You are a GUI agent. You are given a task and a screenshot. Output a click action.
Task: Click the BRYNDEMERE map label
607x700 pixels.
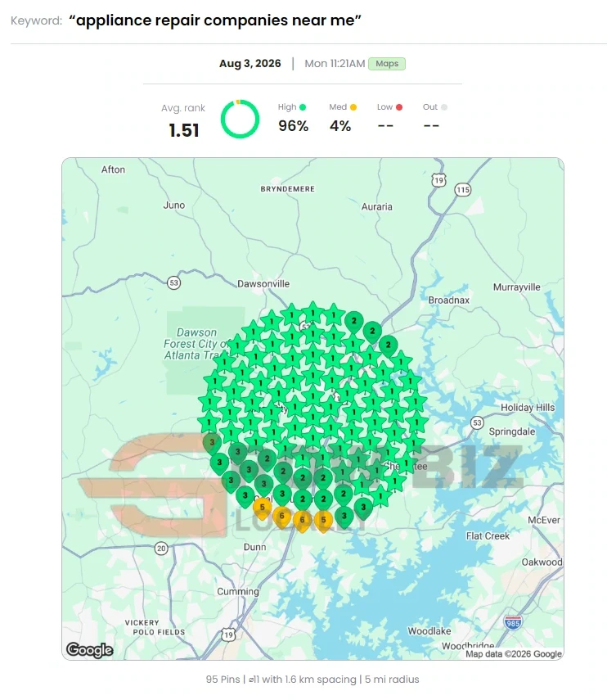pyautogui.click(x=288, y=189)
